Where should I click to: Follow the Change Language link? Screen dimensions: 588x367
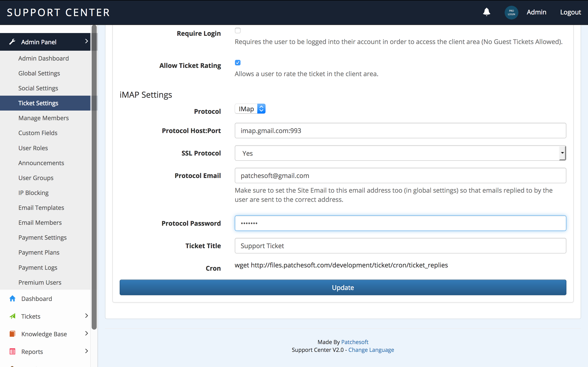(x=371, y=350)
